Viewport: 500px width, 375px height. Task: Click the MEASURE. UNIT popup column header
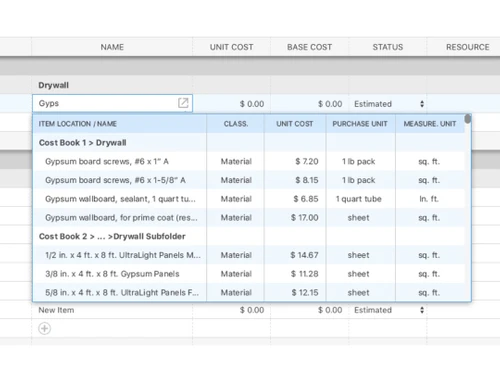pos(430,124)
